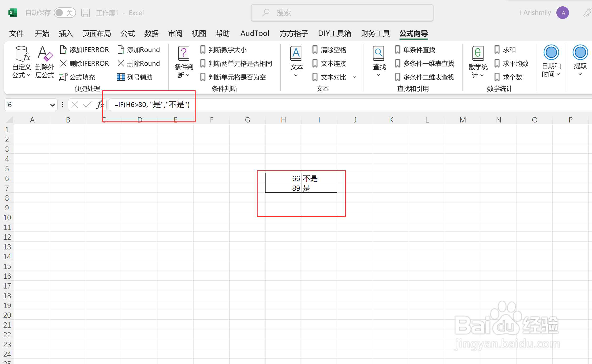Image resolution: width=592 pixels, height=364 pixels.
Task: Click the search (搜索) box
Action: point(342,13)
